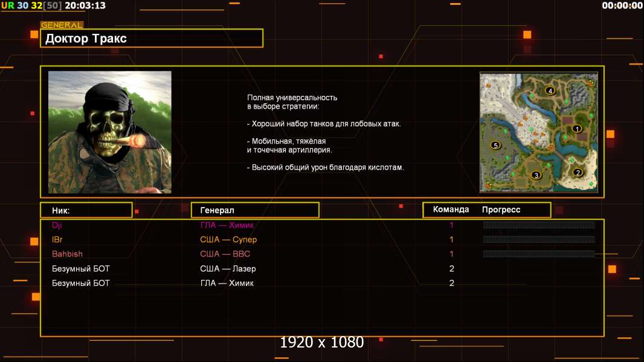This screenshot has width=644, height=362.
Task: Click the Прогресс column header
Action: [501, 210]
